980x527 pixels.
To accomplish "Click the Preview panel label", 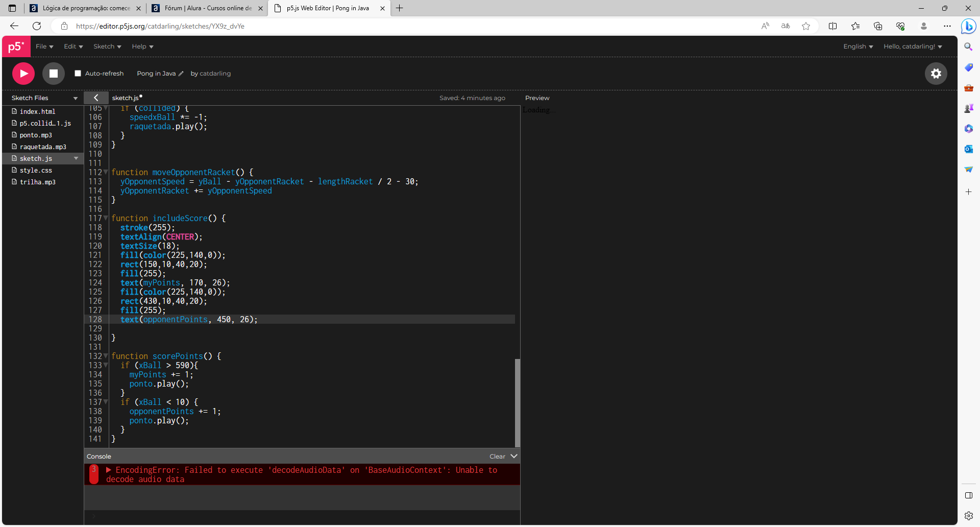I will click(x=537, y=98).
